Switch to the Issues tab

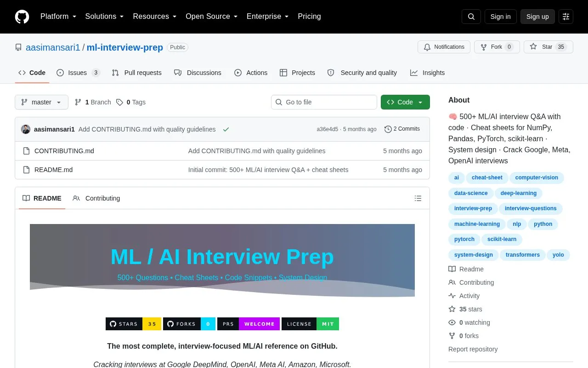78,73
